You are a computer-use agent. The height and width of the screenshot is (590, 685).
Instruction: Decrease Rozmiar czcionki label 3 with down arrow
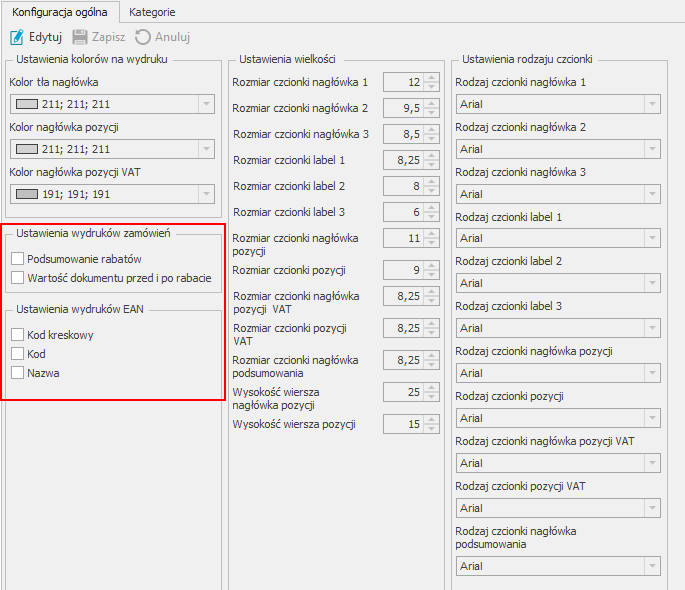431,216
